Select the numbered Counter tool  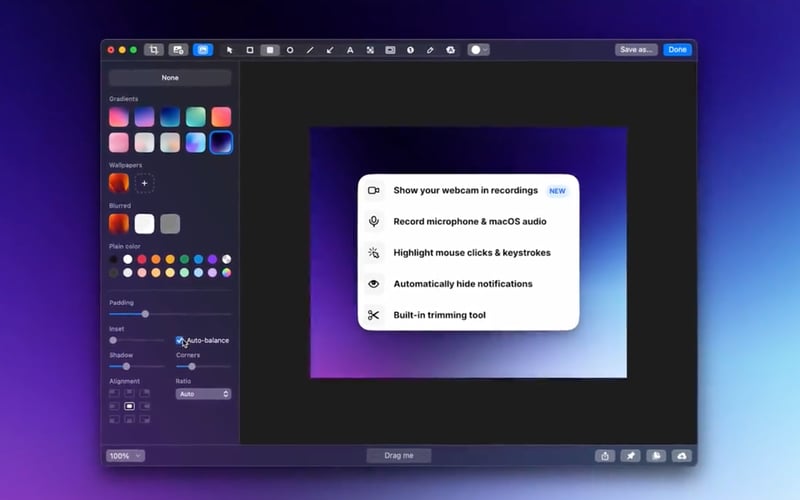pyautogui.click(x=410, y=50)
